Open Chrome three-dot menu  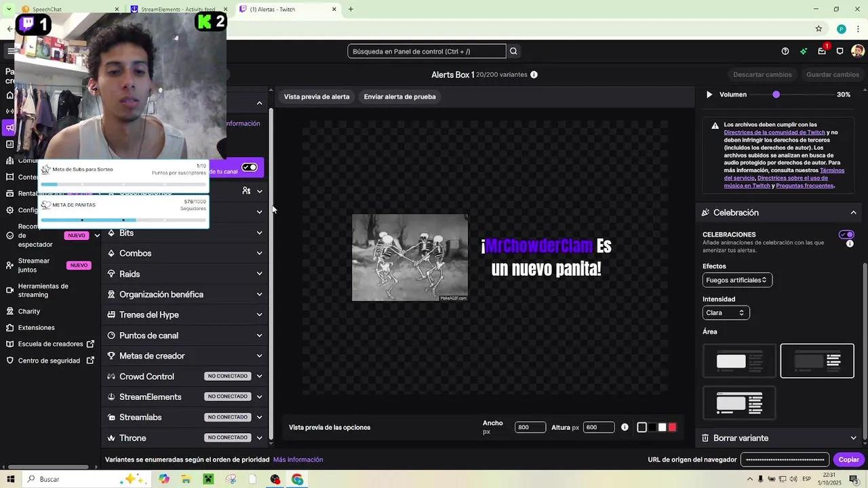(x=859, y=29)
